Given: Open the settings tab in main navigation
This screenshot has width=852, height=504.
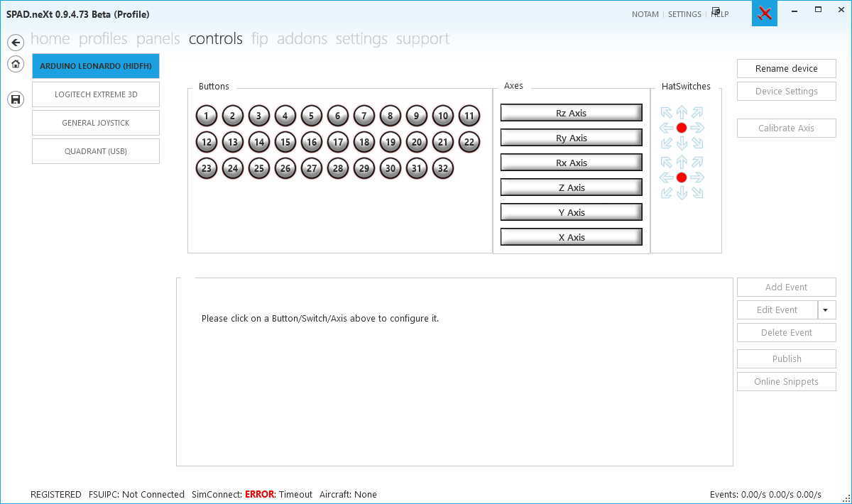Looking at the screenshot, I should [361, 38].
